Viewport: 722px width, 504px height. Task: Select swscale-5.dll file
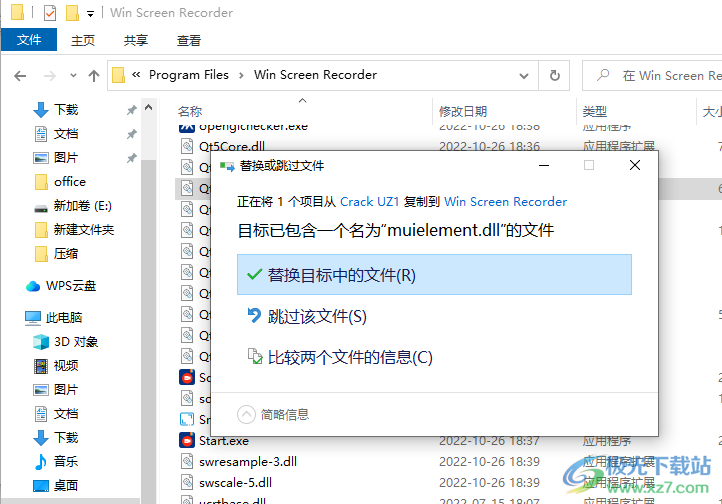235,483
